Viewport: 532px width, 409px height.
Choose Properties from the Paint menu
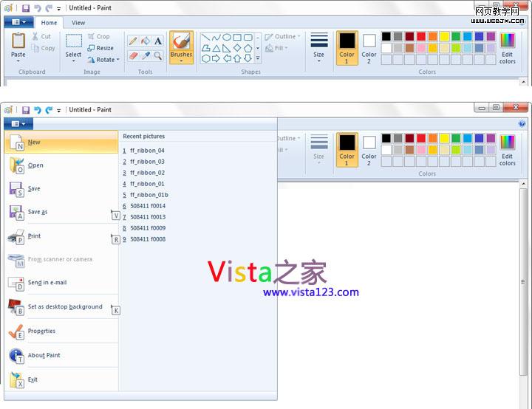(x=41, y=331)
